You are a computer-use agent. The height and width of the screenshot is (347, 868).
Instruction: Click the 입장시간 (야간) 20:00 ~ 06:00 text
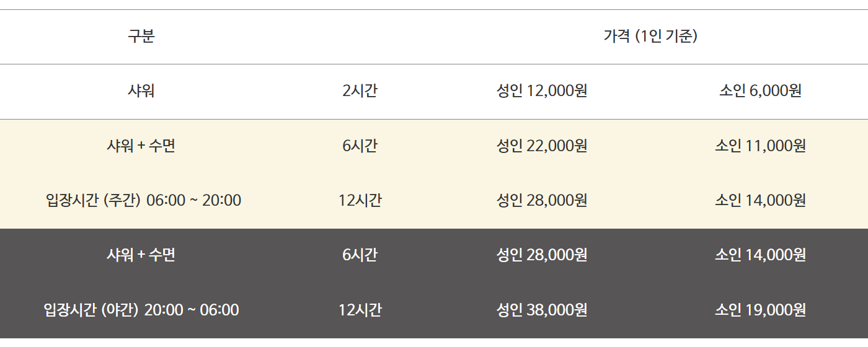tap(141, 310)
